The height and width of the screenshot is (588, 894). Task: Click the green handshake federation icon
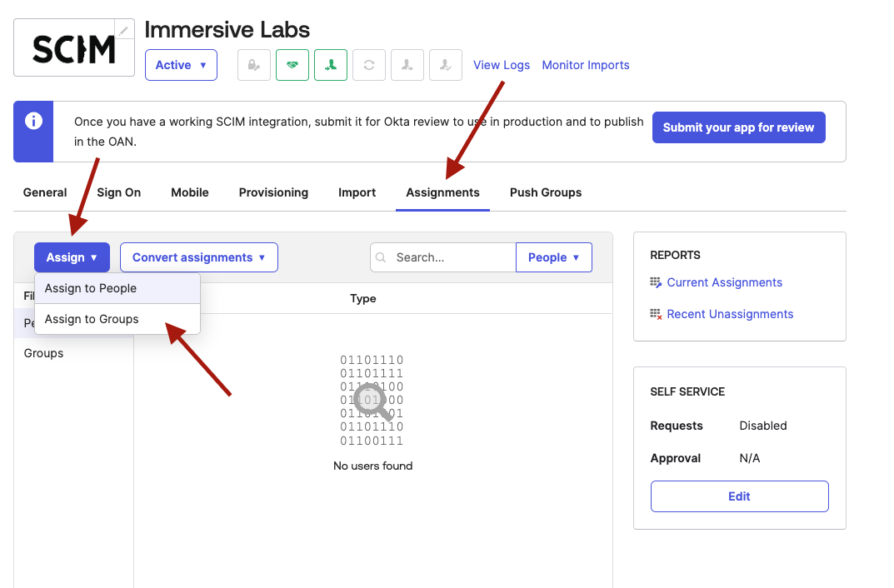pos(292,65)
